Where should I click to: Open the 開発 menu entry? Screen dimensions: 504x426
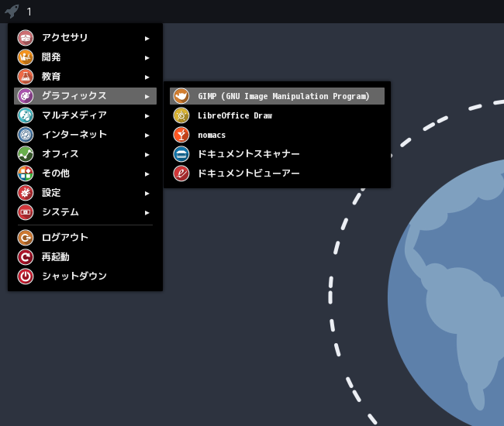point(85,57)
